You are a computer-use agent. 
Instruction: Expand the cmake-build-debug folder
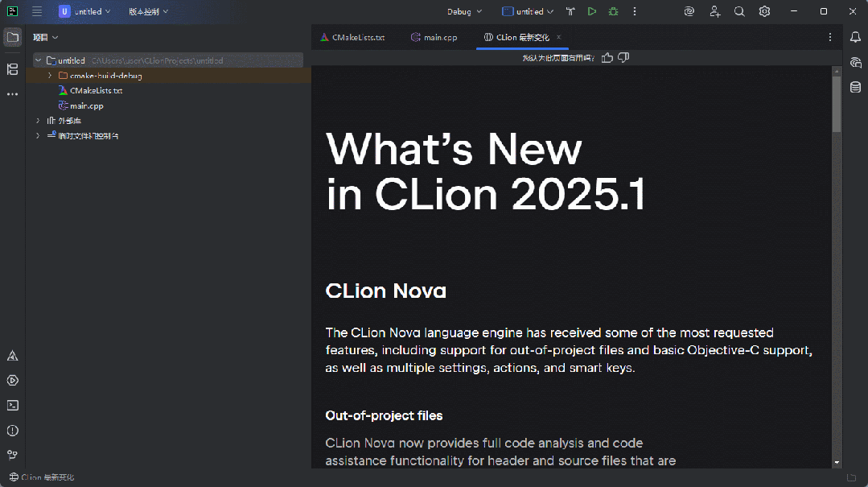point(50,76)
